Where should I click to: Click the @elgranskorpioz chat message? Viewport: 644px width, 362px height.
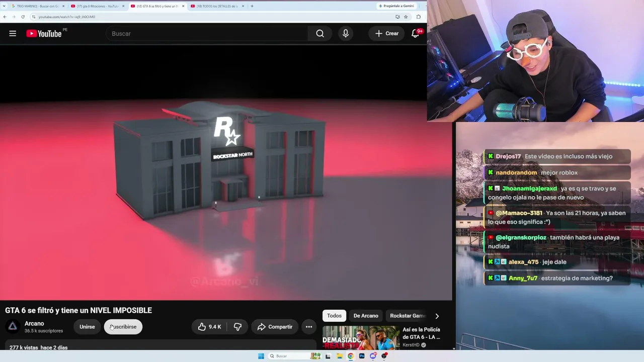557,242
